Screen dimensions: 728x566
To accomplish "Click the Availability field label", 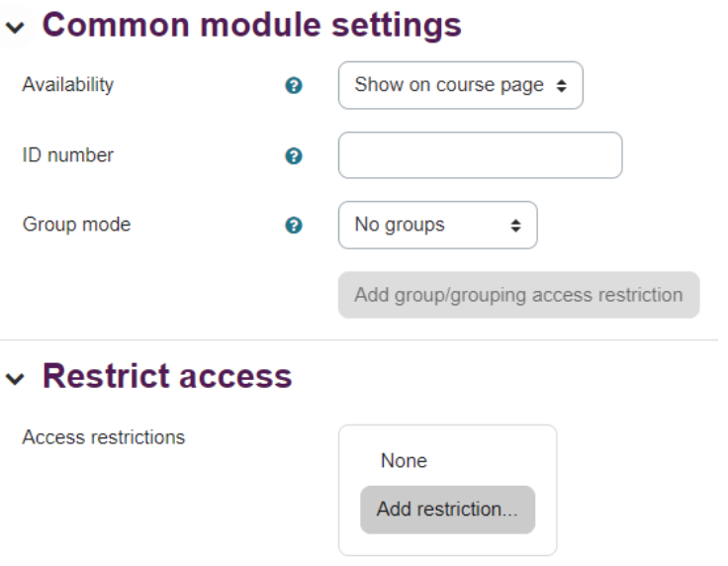I will (x=68, y=84).
